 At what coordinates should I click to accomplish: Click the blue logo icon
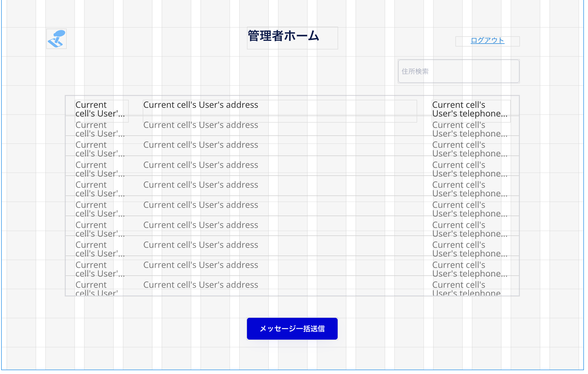57,39
